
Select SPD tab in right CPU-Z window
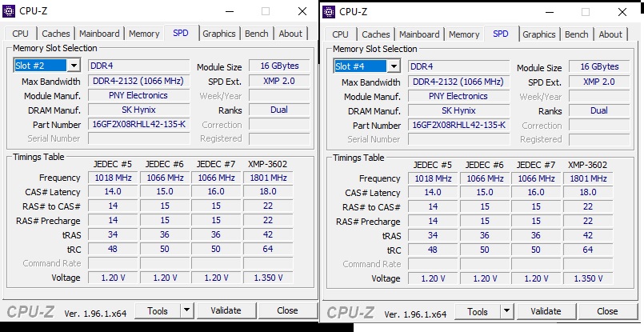[x=501, y=34]
